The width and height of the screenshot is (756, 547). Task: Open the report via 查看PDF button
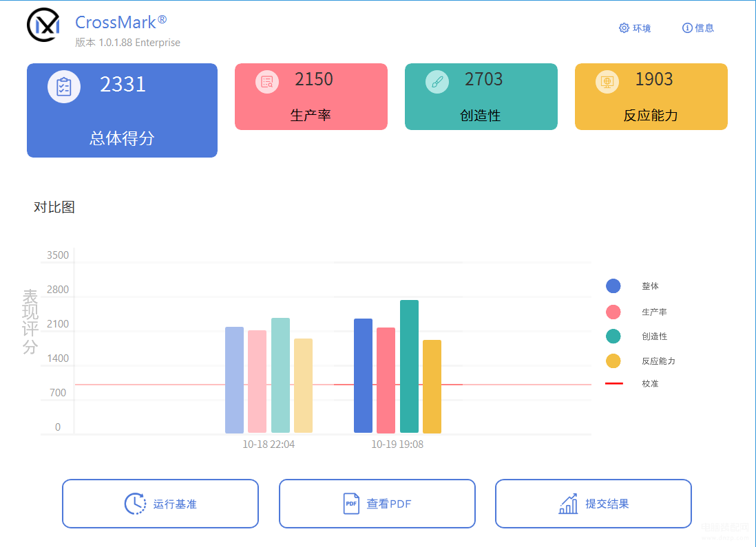(377, 504)
